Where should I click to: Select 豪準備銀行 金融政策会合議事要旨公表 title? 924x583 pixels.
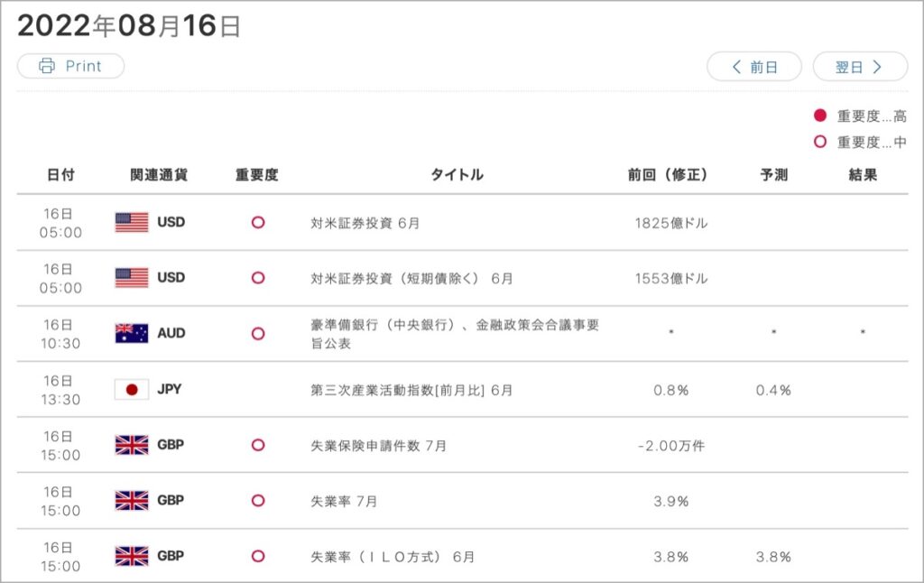pyautogui.click(x=455, y=334)
